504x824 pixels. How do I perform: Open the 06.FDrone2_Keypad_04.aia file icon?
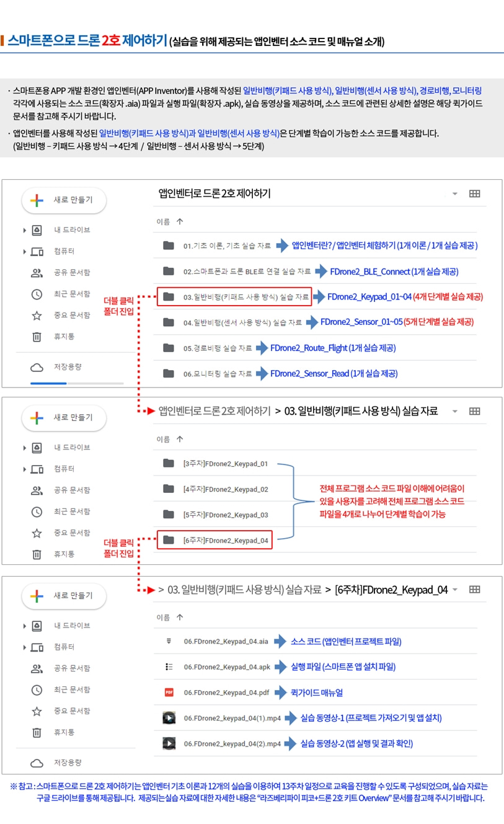(169, 641)
